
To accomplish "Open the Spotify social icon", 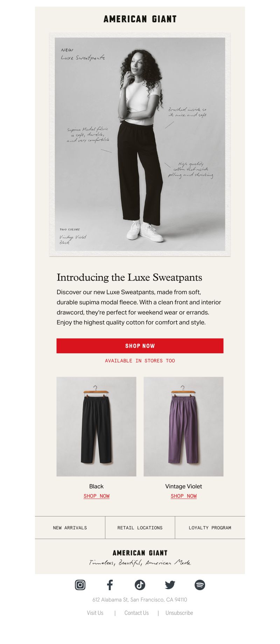I will pos(200,585).
